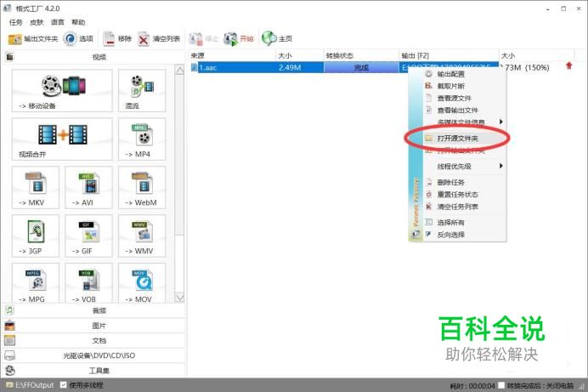Click the 清空列表 clear list toolbar button
The image size is (588, 392).
tap(159, 38)
